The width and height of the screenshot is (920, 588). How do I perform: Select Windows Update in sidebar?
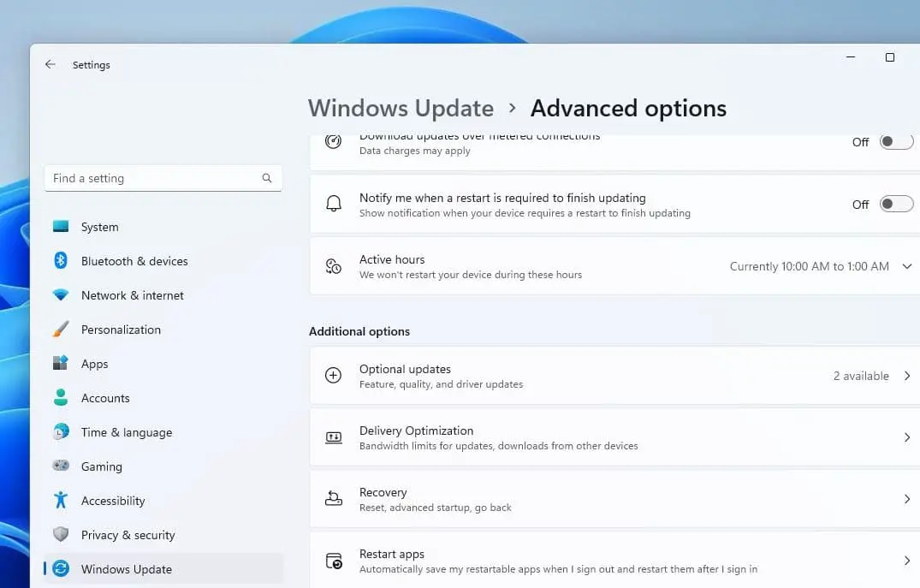163,568
